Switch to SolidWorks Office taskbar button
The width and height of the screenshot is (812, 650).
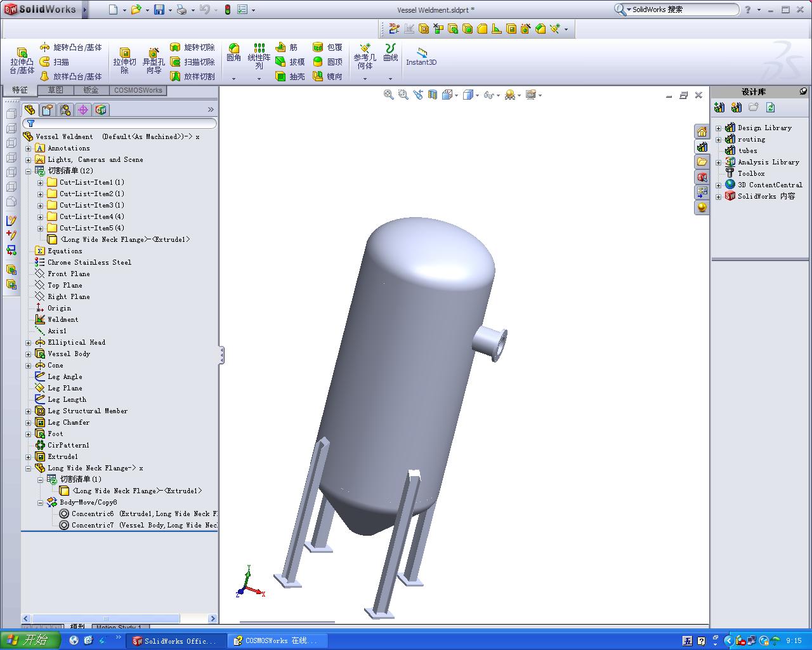click(x=175, y=641)
